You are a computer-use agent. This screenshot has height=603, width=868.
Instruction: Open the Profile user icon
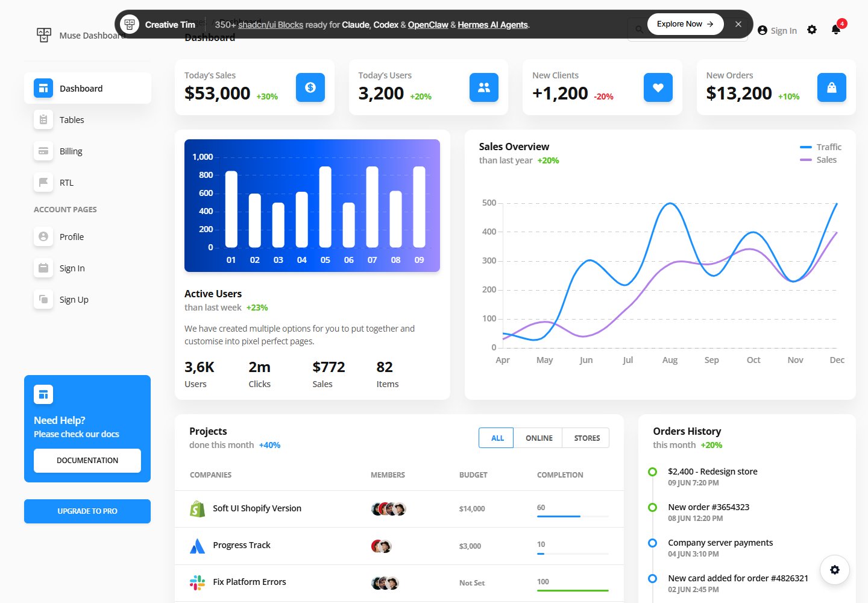43,237
